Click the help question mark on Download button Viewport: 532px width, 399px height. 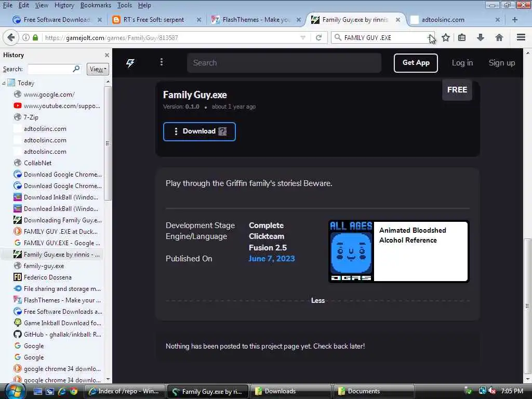(222, 131)
